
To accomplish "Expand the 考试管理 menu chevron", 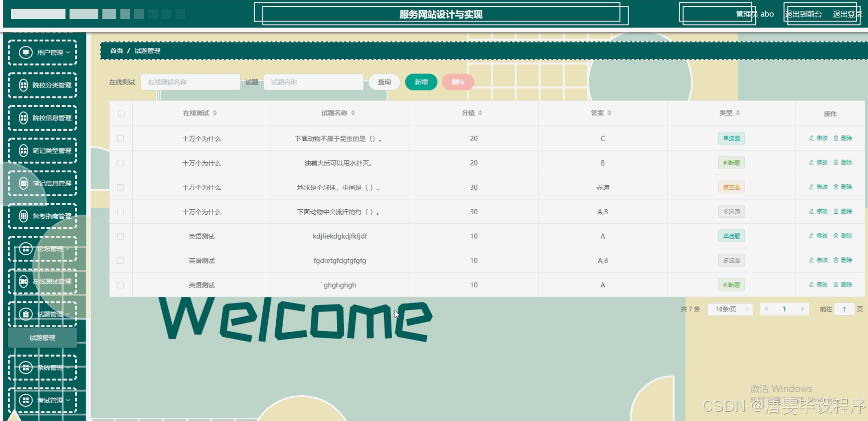I will click(x=68, y=400).
